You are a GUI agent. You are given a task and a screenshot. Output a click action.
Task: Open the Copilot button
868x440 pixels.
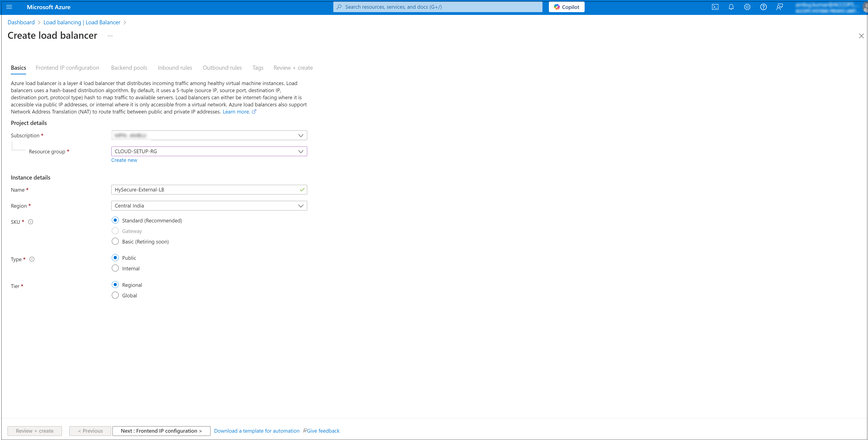tap(567, 7)
